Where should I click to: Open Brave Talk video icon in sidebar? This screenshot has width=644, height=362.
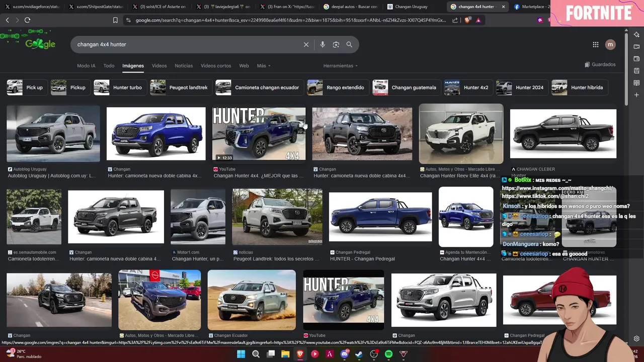tap(636, 47)
